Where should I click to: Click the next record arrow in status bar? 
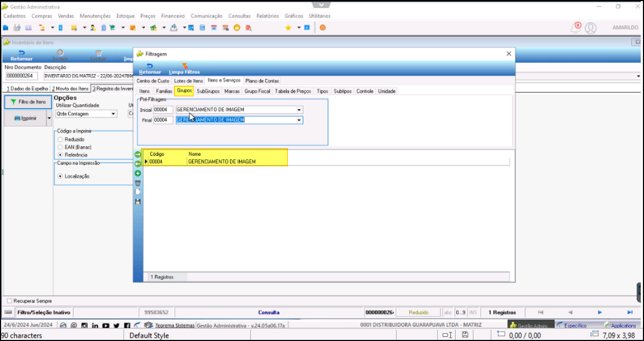pos(600,312)
